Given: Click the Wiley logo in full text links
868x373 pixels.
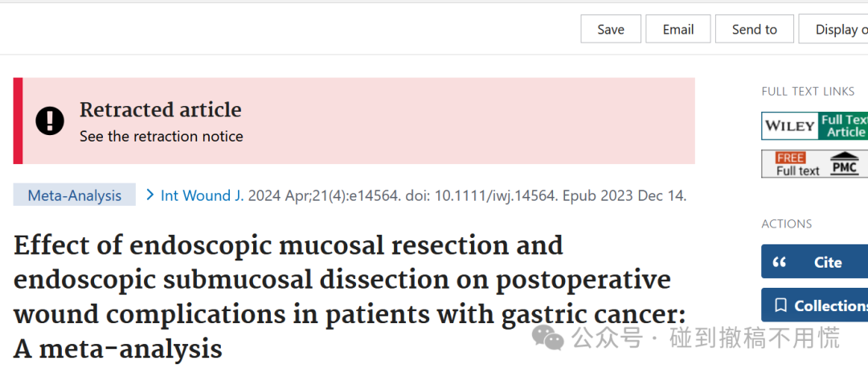Looking at the screenshot, I should coord(789,126).
